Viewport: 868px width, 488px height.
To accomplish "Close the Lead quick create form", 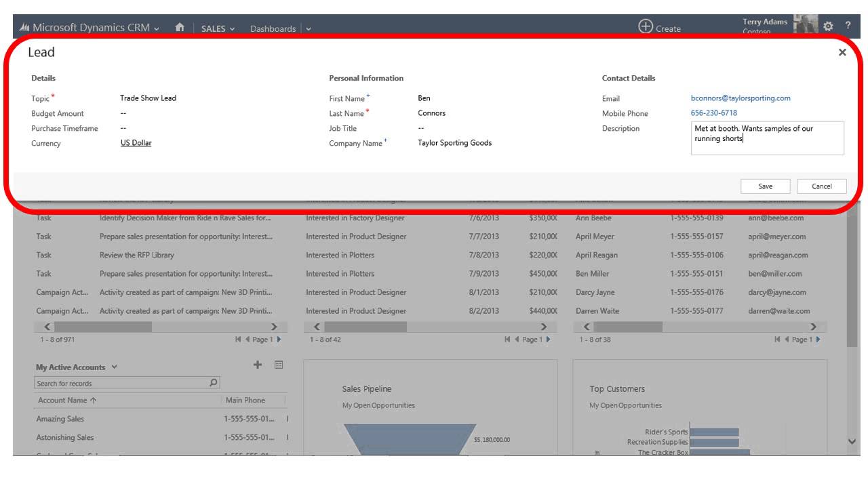I will (x=842, y=52).
